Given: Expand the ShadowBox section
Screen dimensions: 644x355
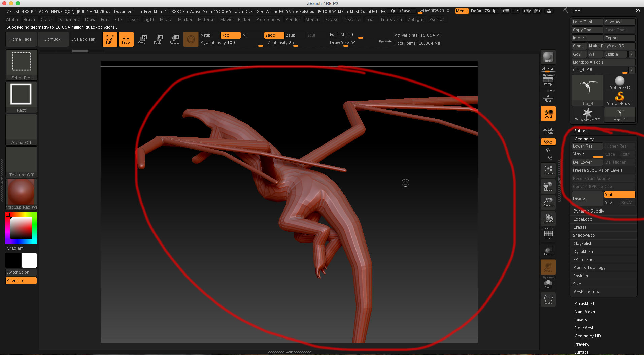Looking at the screenshot, I should click(584, 235).
